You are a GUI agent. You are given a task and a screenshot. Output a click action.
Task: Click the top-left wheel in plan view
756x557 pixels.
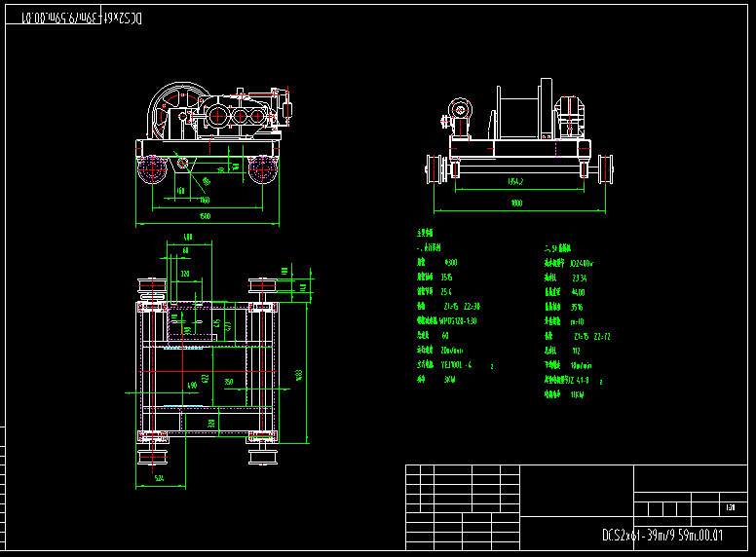tap(151, 286)
